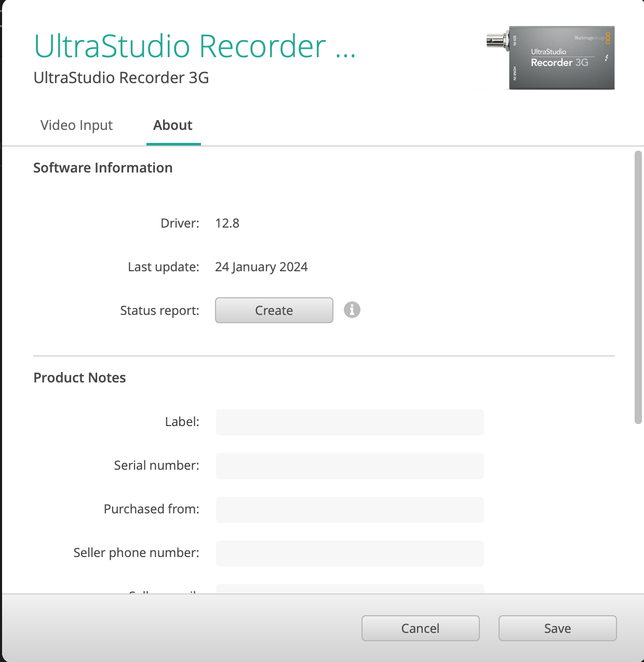644x662 pixels.
Task: Click the Seller phone number field
Action: coord(350,553)
